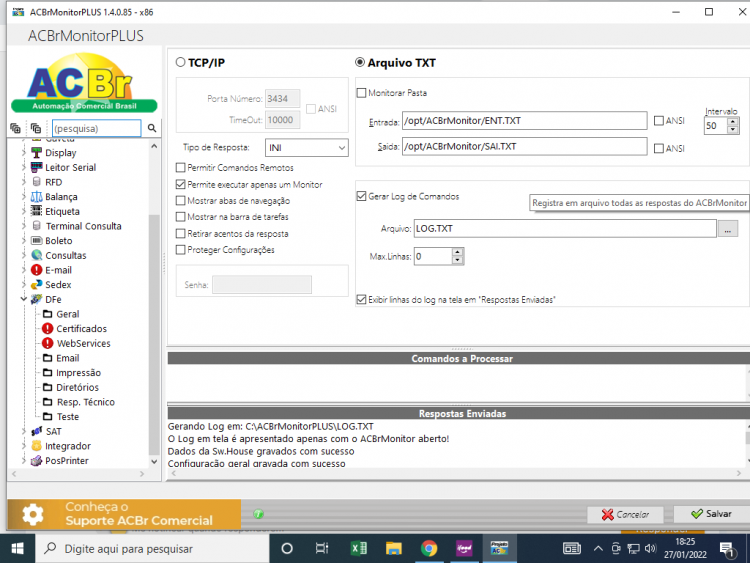The width and height of the screenshot is (750, 563).
Task: Toggle ANSI checkbox for Saida
Action: click(659, 148)
